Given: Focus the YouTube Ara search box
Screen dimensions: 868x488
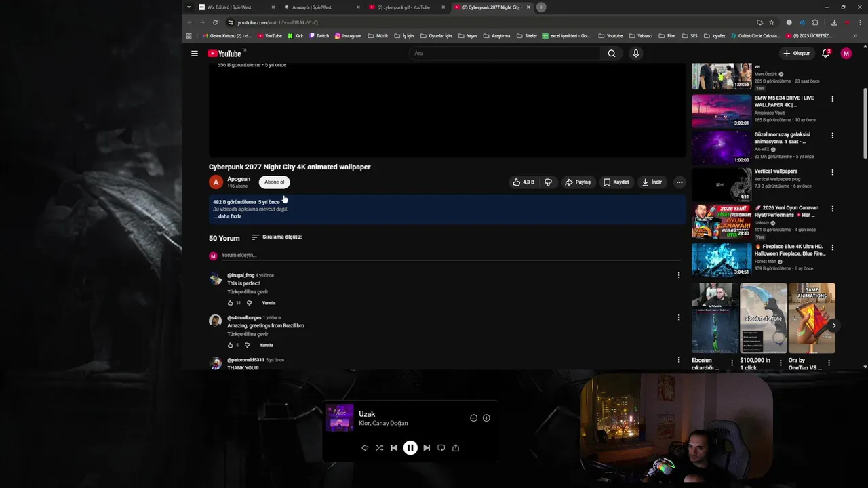Looking at the screenshot, I should click(504, 54).
